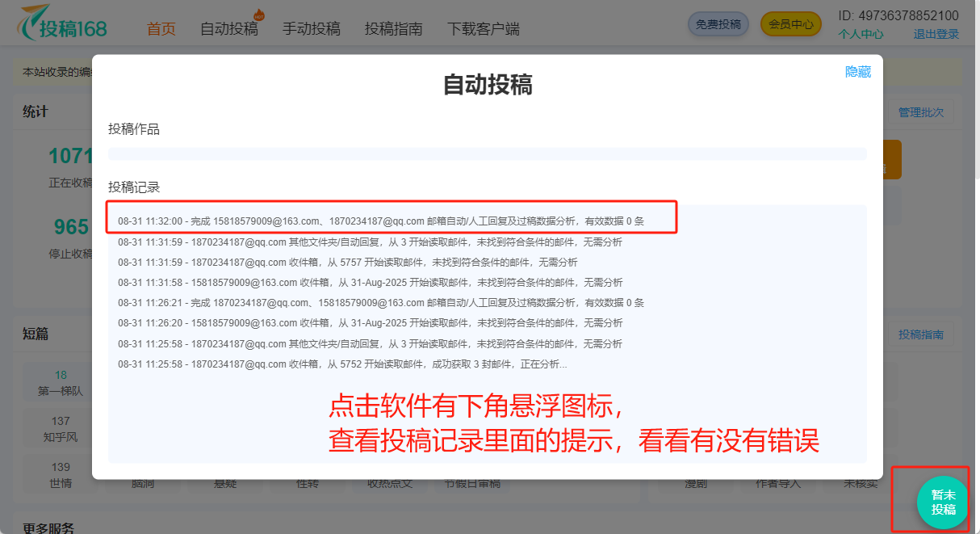The width and height of the screenshot is (980, 534).
Task: Hide the dialog via 隐藏 link
Action: click(857, 72)
